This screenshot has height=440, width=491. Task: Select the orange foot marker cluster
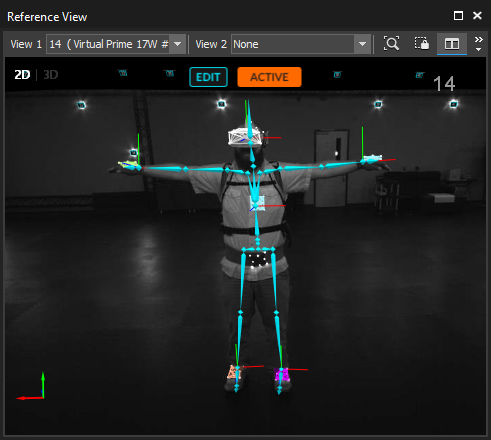tap(234, 372)
